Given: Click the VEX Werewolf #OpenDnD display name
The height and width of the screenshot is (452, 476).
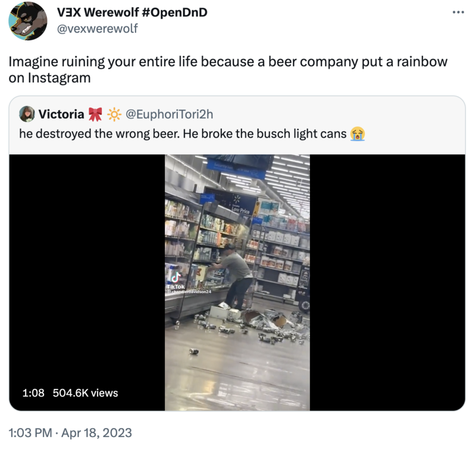Looking at the screenshot, I should pos(132,13).
